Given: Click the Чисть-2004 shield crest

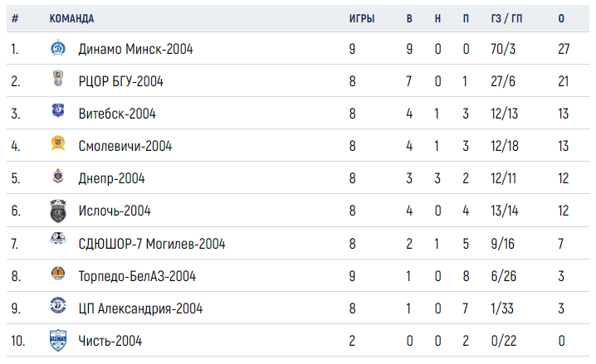Looking at the screenshot, I should [58, 341].
